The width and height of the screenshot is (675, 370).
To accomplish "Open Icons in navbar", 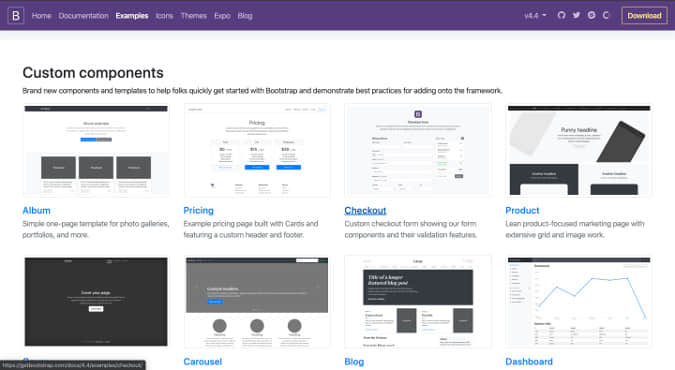I will (164, 16).
